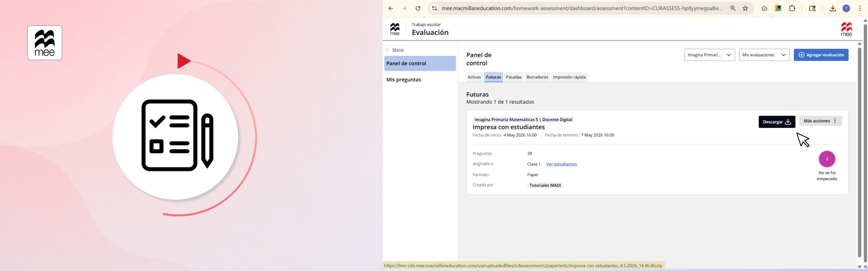Click the 'No se ha empezado' status text
The width and height of the screenshot is (868, 271).
(x=827, y=176)
